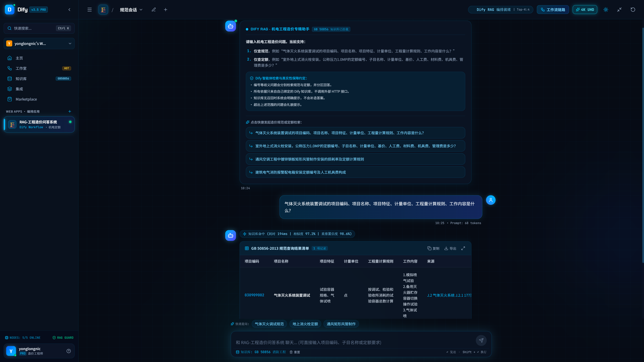The image size is (644, 362).
Task: Click the 知识库: GB 50856 消防工程 label
Action: (261, 352)
